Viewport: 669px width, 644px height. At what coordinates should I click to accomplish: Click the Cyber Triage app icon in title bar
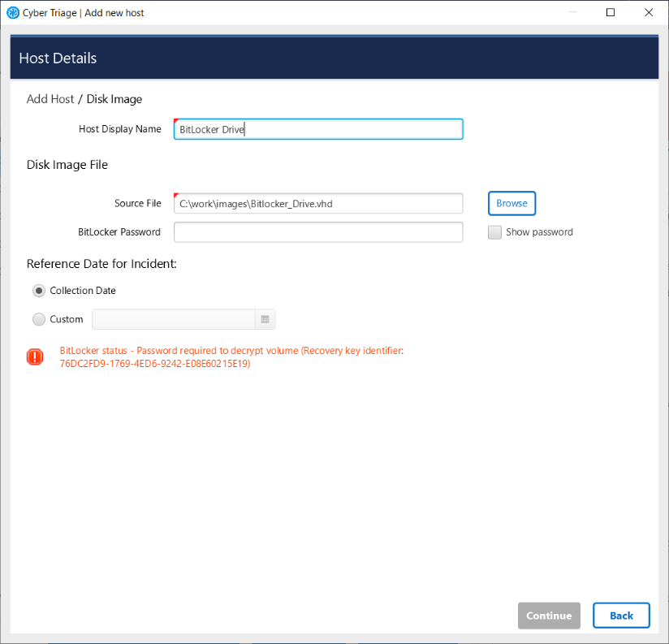[12, 13]
